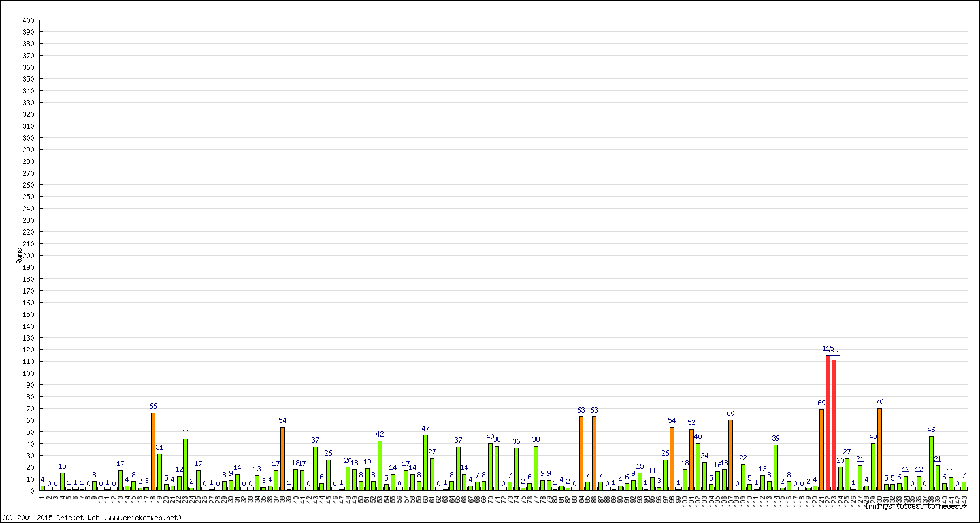Click the green bar labeled 22
The height and width of the screenshot is (523, 980).
pos(743,477)
